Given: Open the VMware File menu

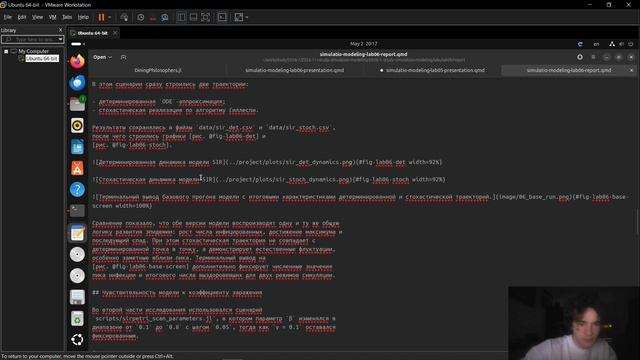Looking at the screenshot, I should pyautogui.click(x=8, y=17).
